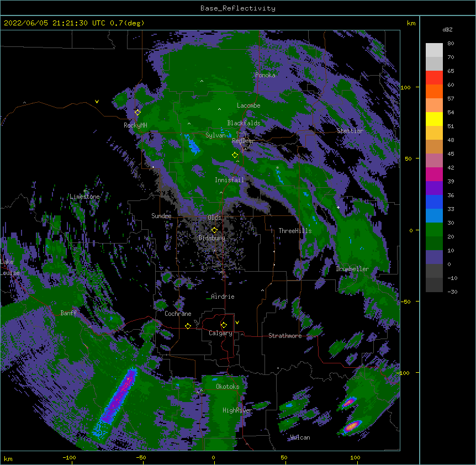476x465 pixels.
Task: Click the dBZ legend heading
Action: tap(447, 29)
